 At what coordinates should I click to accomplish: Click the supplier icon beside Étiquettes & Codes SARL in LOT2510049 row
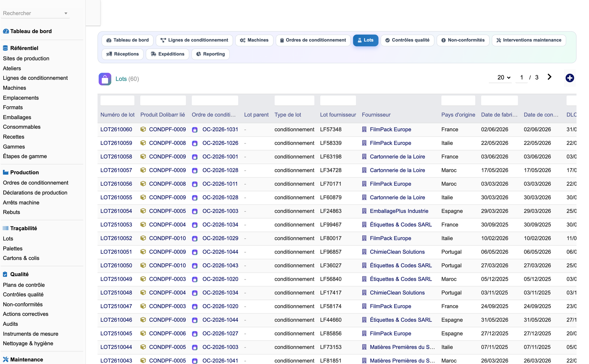[364, 279]
